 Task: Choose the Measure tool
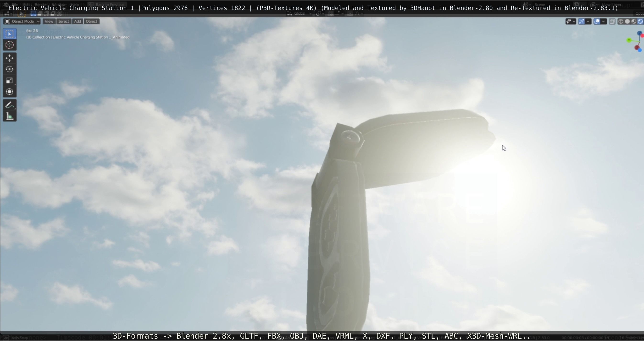10,116
